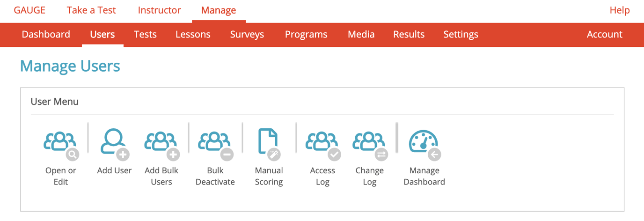
Task: Open the Settings tab
Action: pyautogui.click(x=461, y=34)
